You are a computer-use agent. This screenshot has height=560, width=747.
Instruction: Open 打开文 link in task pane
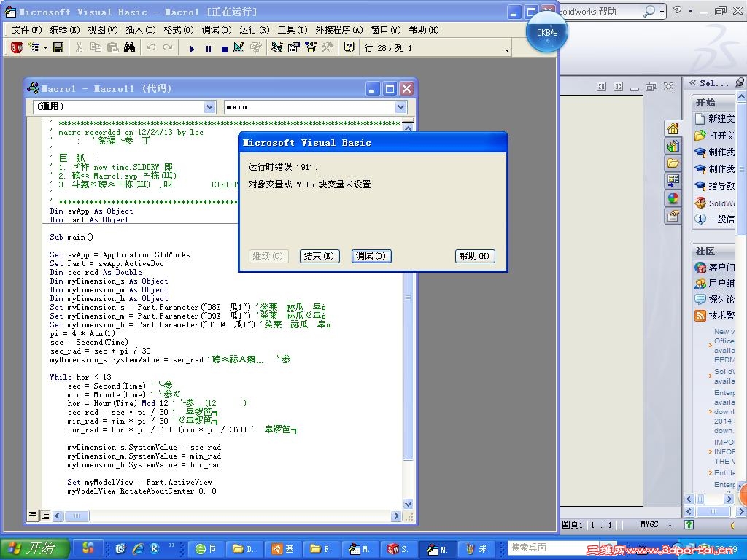715,135
